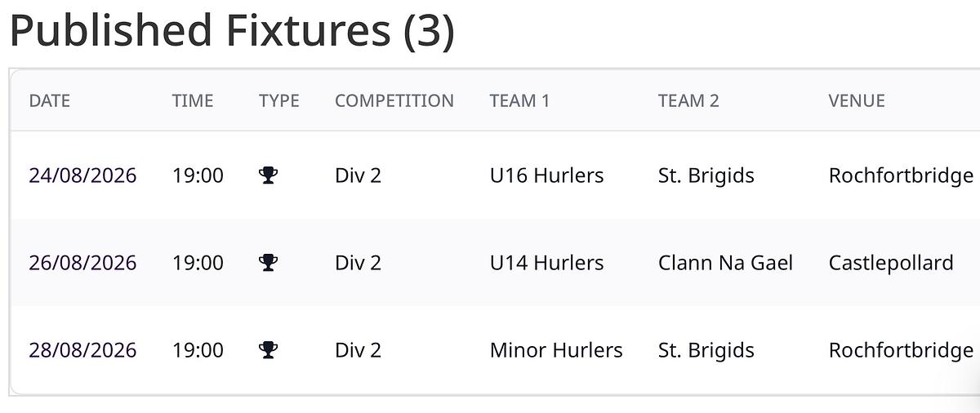
Task: Select the U14 Hurlers team cell
Action: click(546, 263)
